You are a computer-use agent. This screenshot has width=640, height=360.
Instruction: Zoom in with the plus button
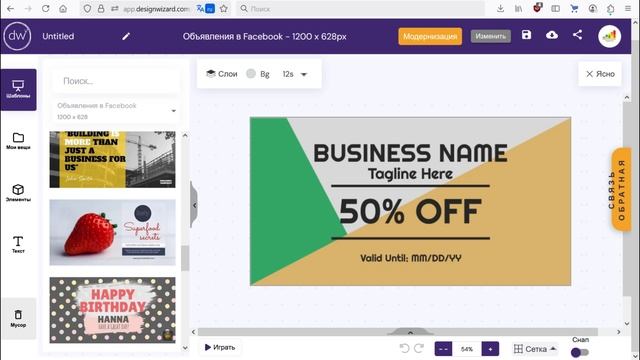click(490, 349)
